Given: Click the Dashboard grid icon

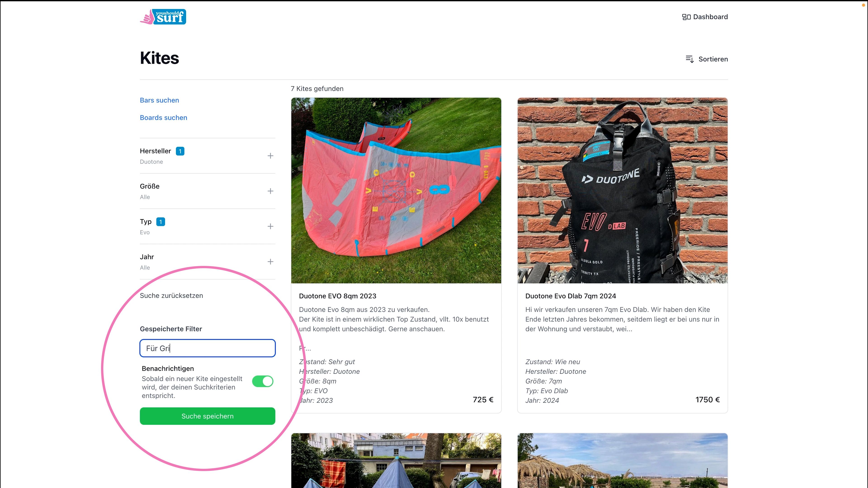Looking at the screenshot, I should (686, 17).
